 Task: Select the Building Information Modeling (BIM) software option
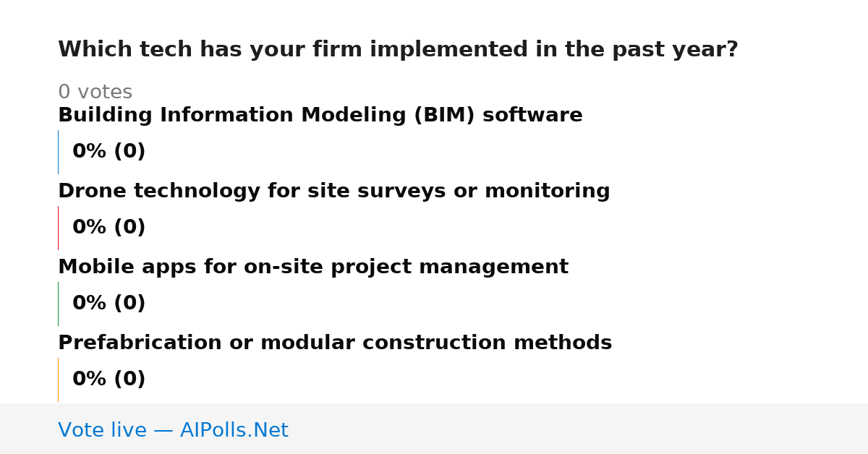(x=320, y=115)
